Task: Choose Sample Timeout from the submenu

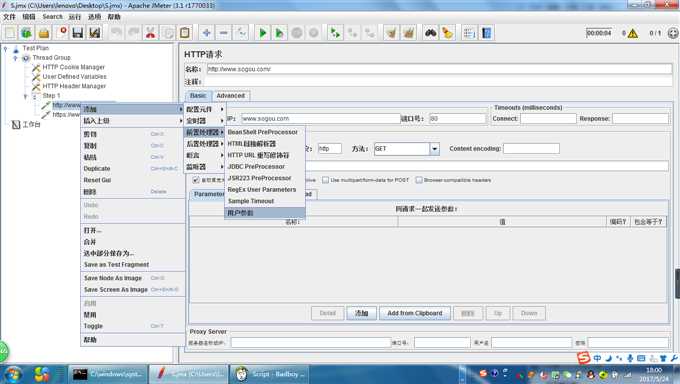Action: [265, 201]
